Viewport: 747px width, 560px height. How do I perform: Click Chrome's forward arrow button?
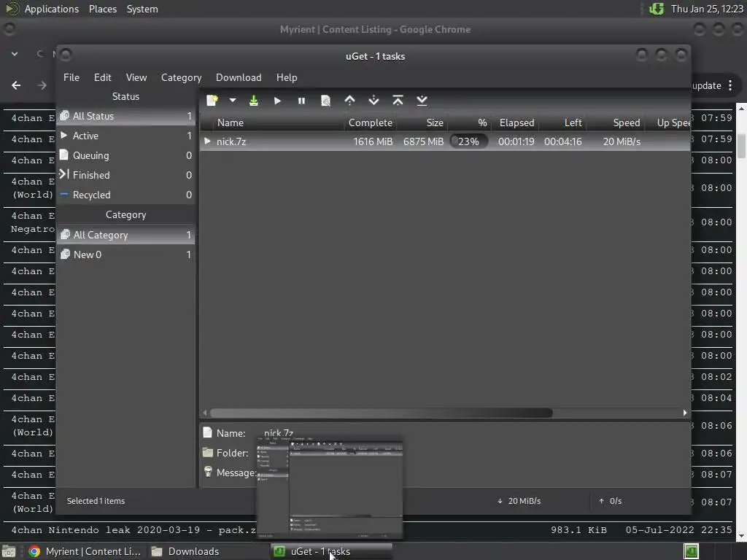tap(42, 85)
